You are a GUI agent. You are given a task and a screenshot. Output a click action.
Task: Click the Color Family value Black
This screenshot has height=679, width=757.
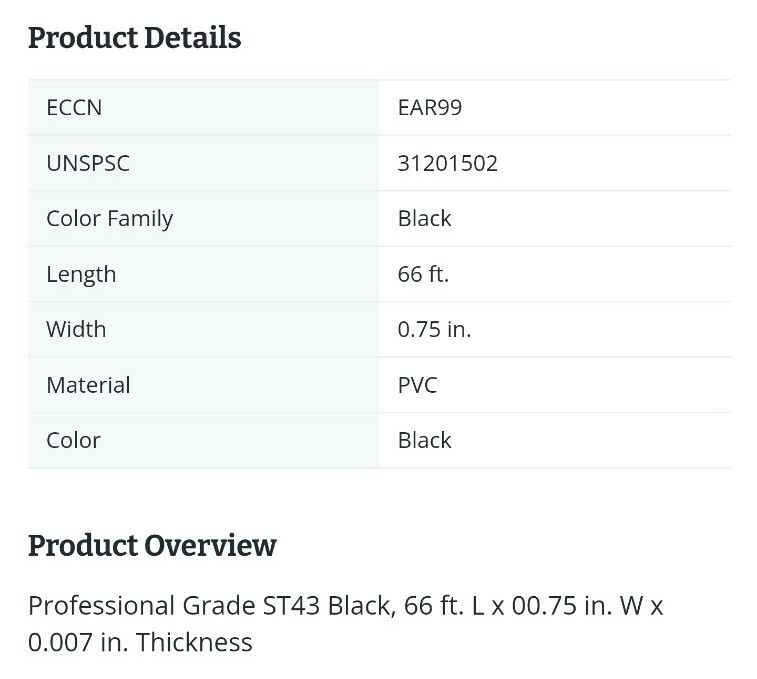(424, 218)
